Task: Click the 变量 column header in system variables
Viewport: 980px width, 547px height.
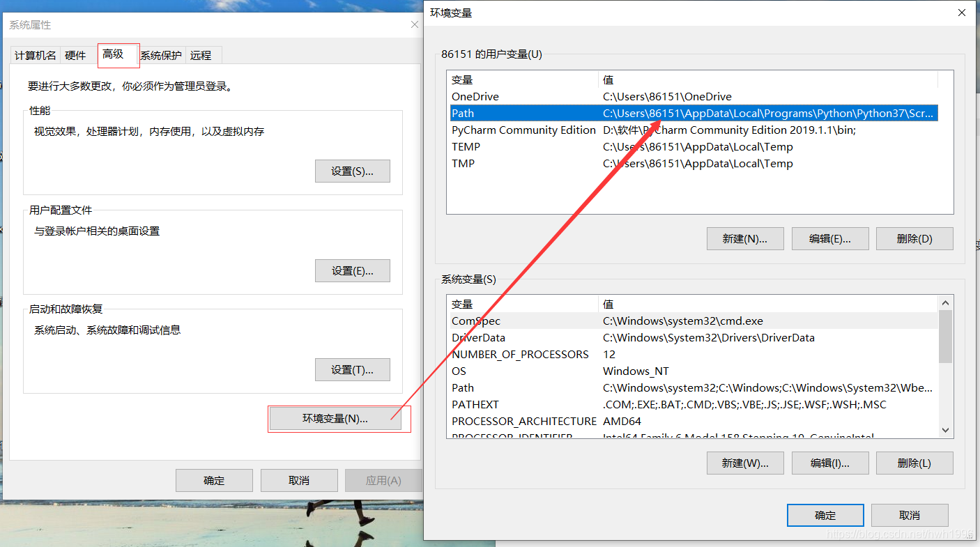Action: click(x=523, y=305)
